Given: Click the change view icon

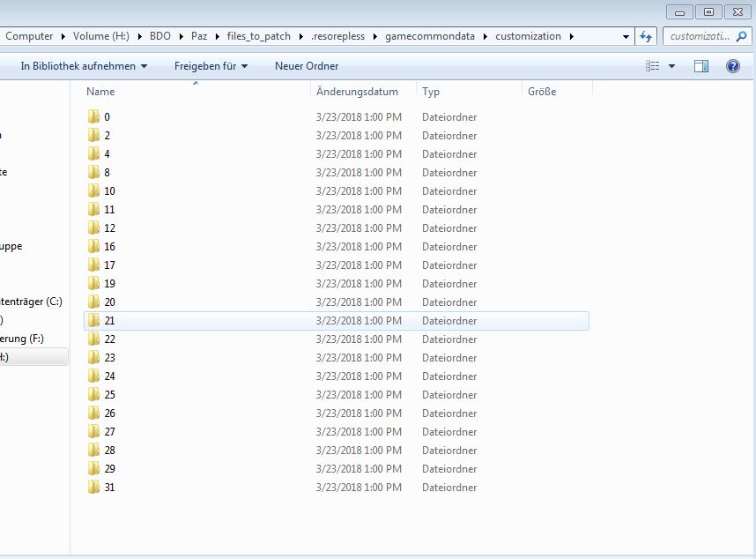Looking at the screenshot, I should [653, 66].
